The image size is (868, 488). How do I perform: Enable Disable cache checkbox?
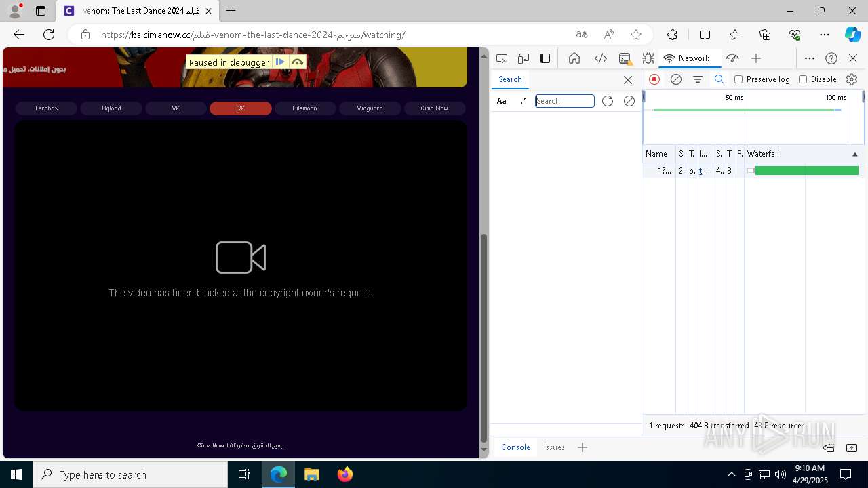point(803,79)
